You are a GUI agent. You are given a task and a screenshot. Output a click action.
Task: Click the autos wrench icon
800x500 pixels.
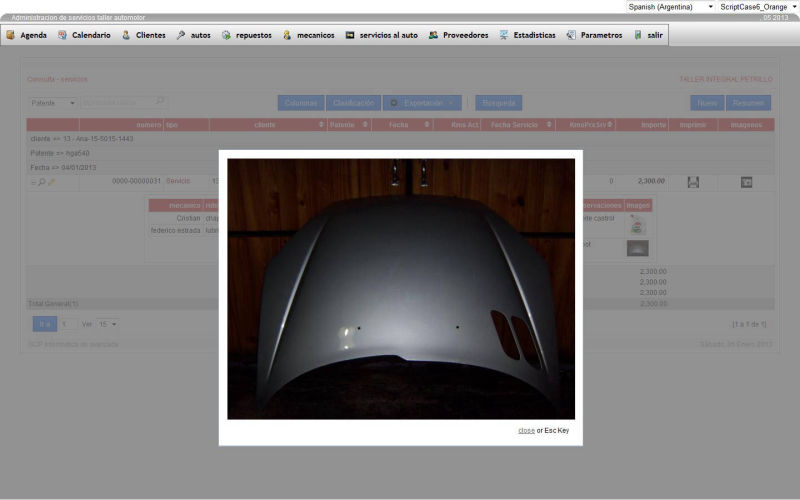(181, 35)
